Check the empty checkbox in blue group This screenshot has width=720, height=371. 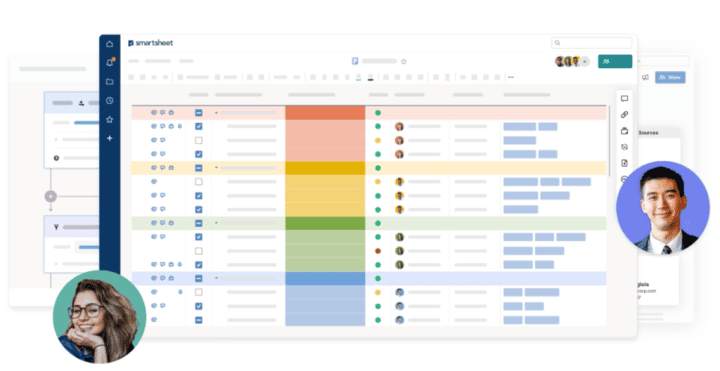(x=198, y=292)
